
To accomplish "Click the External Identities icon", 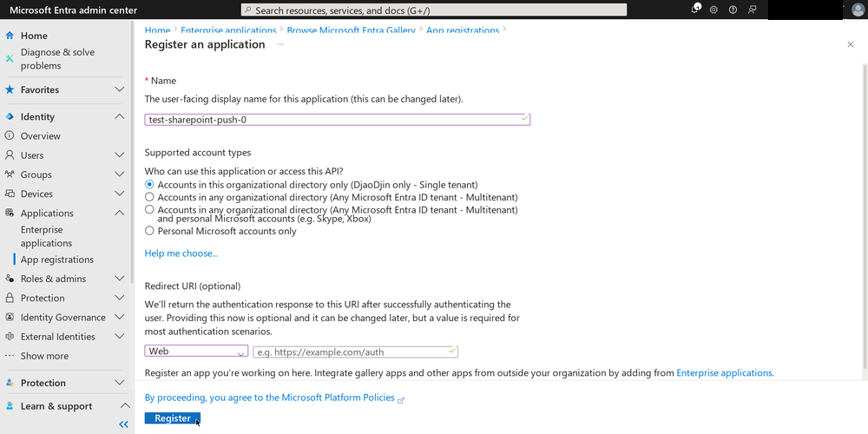I will click(x=10, y=337).
